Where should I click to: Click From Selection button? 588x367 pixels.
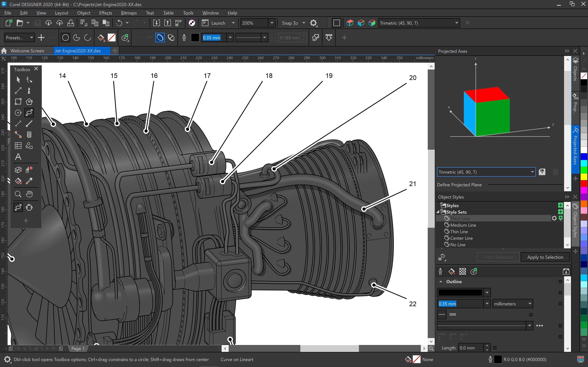(498, 257)
